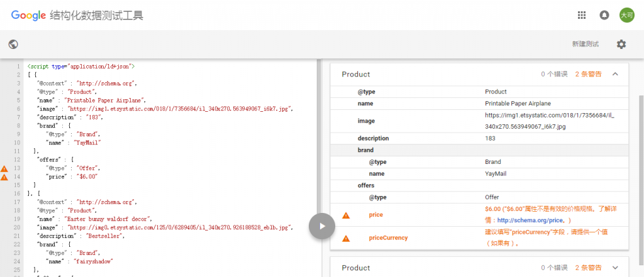
Task: Select the priceCurrency property label
Action: pos(387,238)
